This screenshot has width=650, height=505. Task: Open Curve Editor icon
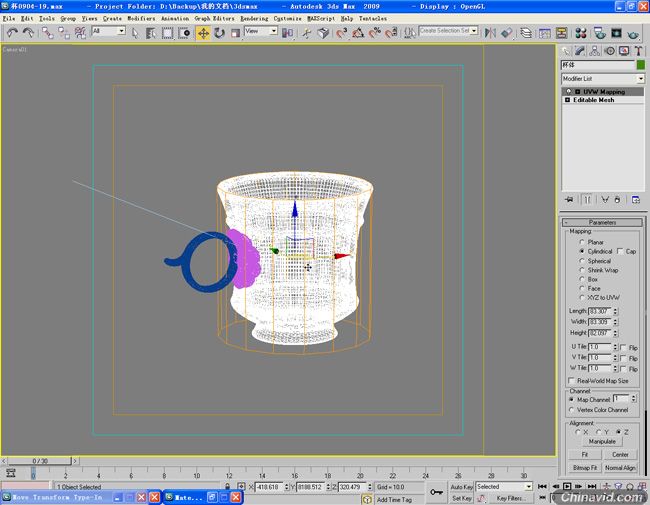(x=545, y=33)
